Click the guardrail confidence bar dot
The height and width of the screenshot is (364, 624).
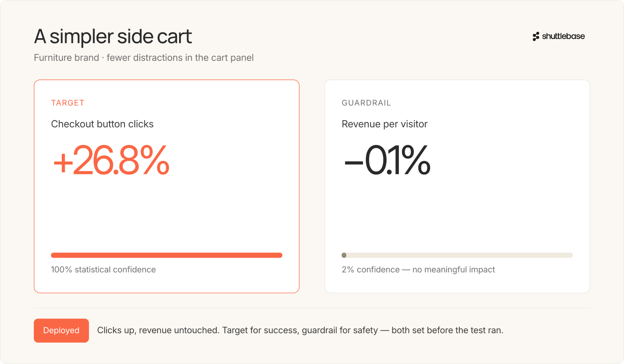(344, 255)
